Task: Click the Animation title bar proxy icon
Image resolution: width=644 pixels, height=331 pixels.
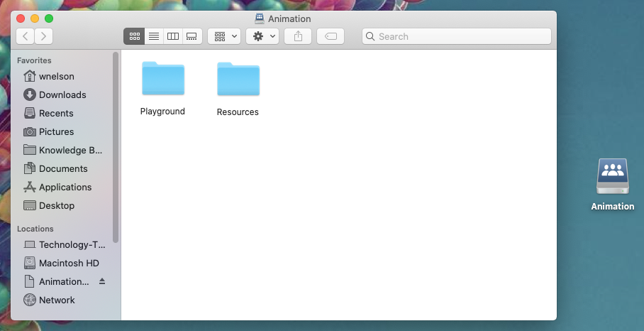Action: pyautogui.click(x=259, y=18)
